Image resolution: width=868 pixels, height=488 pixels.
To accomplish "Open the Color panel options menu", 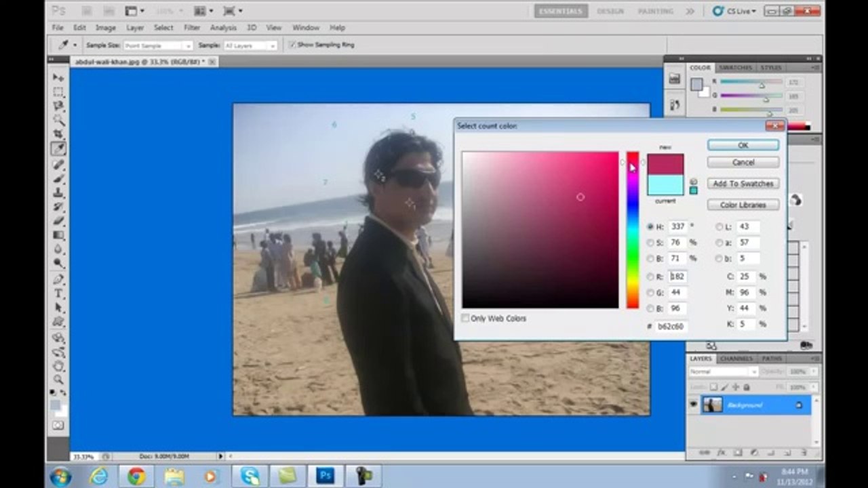I will [x=814, y=68].
